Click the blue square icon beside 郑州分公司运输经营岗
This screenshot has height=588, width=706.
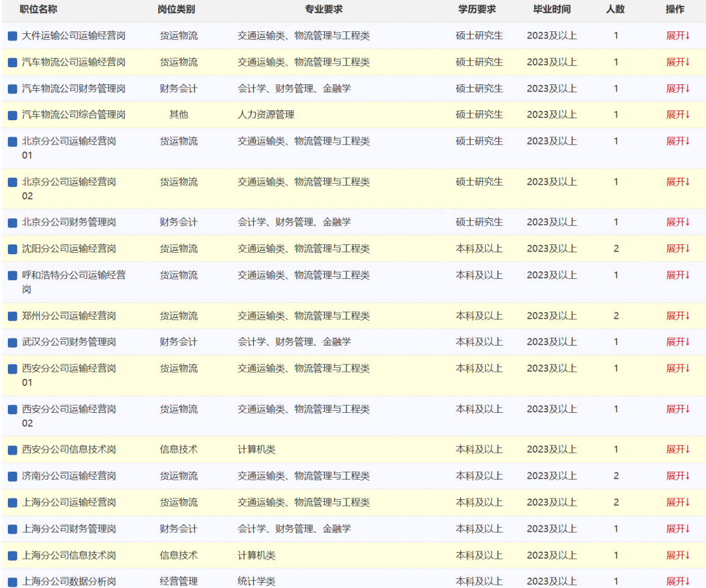click(x=12, y=316)
